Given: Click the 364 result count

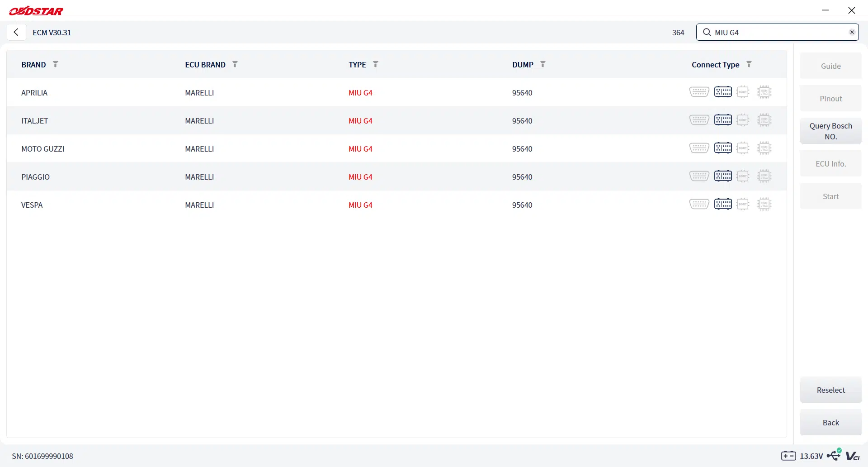Looking at the screenshot, I should click(678, 33).
